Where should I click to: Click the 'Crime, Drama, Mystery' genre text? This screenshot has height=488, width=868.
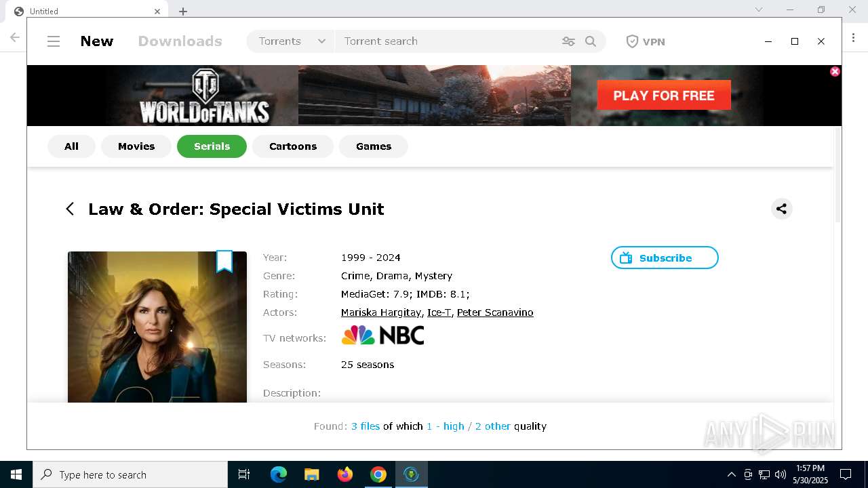click(x=397, y=276)
